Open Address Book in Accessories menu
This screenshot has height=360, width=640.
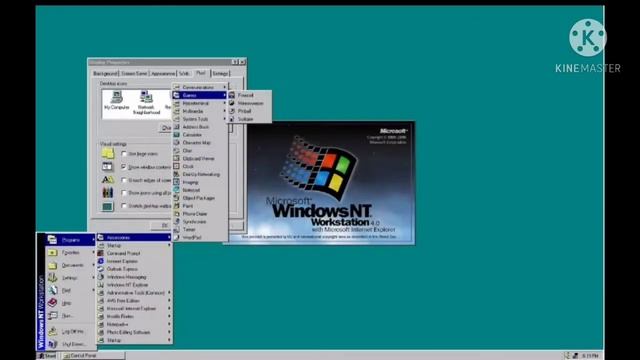200,127
